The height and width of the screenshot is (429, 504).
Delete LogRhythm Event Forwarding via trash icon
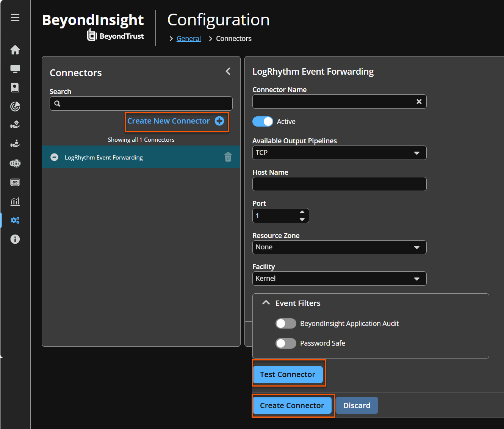point(228,157)
